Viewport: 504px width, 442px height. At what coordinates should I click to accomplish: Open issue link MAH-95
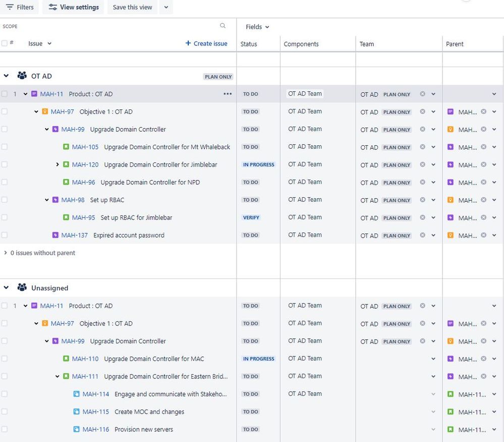pyautogui.click(x=84, y=217)
